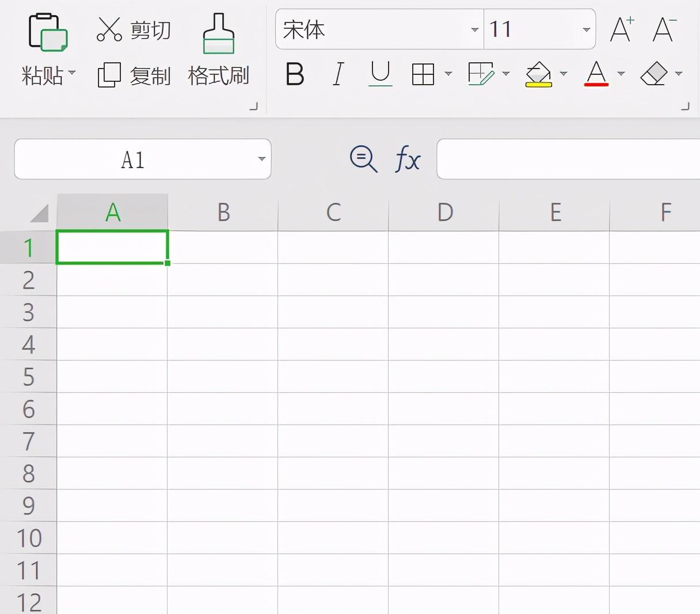Click into the formula bar input
This screenshot has width=700, height=614.
pos(568,159)
